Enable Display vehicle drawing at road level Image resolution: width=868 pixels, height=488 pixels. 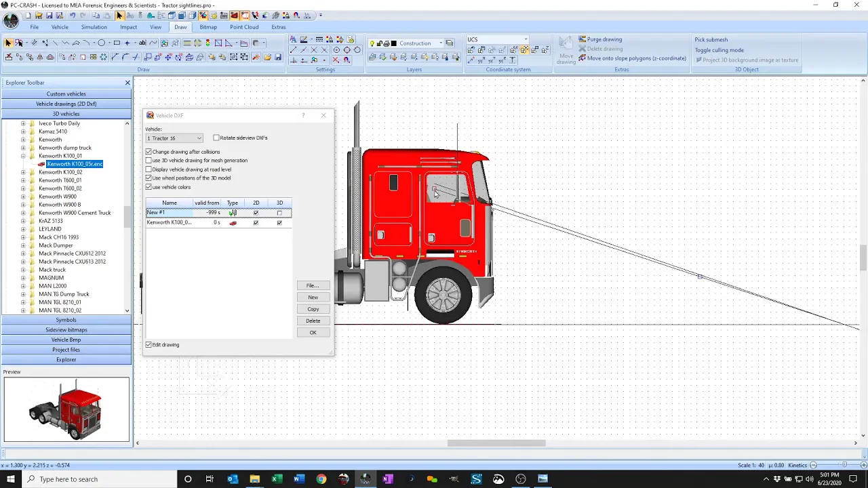click(x=149, y=169)
